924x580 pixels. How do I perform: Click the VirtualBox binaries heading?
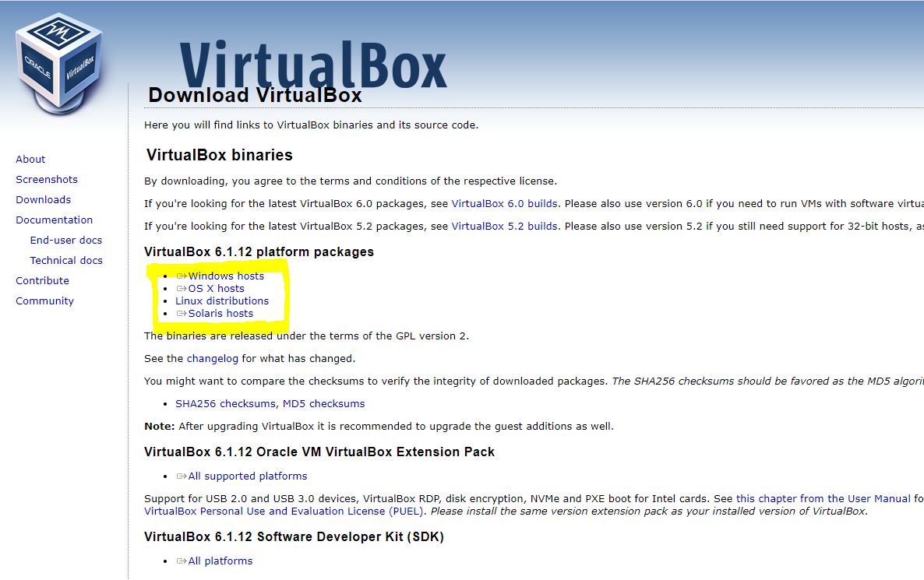(x=220, y=155)
